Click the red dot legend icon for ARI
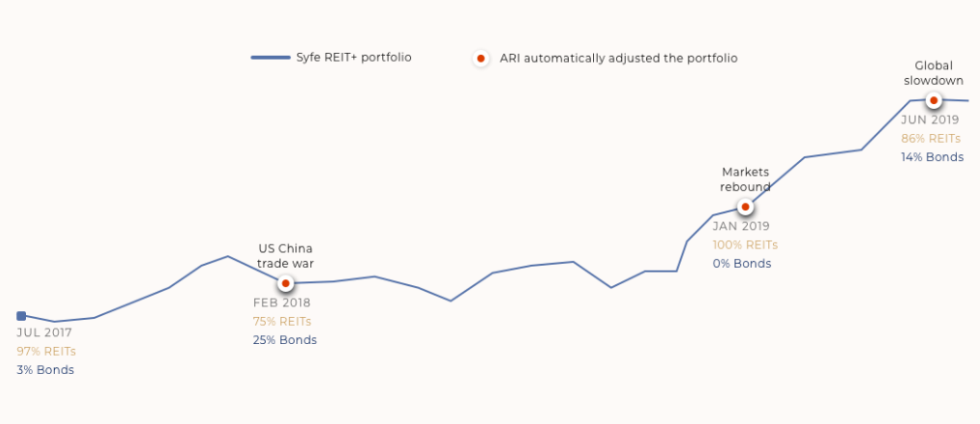Viewport: 980px width, 424px height. (x=480, y=59)
